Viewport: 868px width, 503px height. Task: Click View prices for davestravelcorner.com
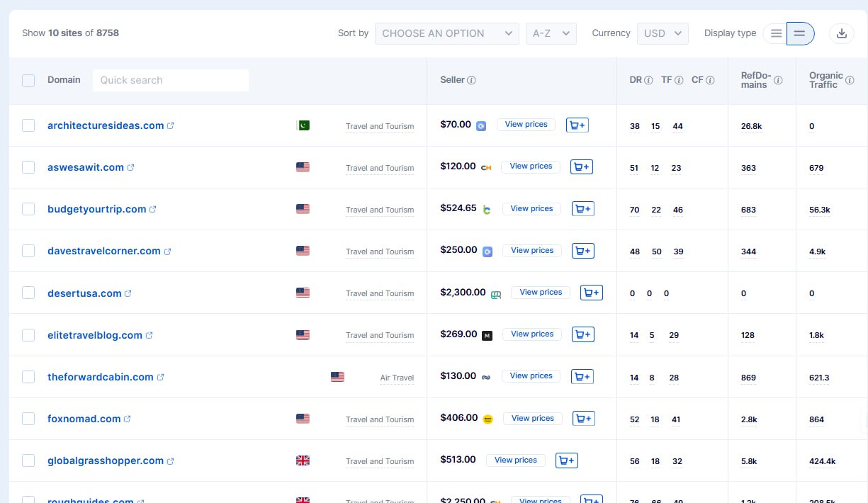click(x=532, y=251)
